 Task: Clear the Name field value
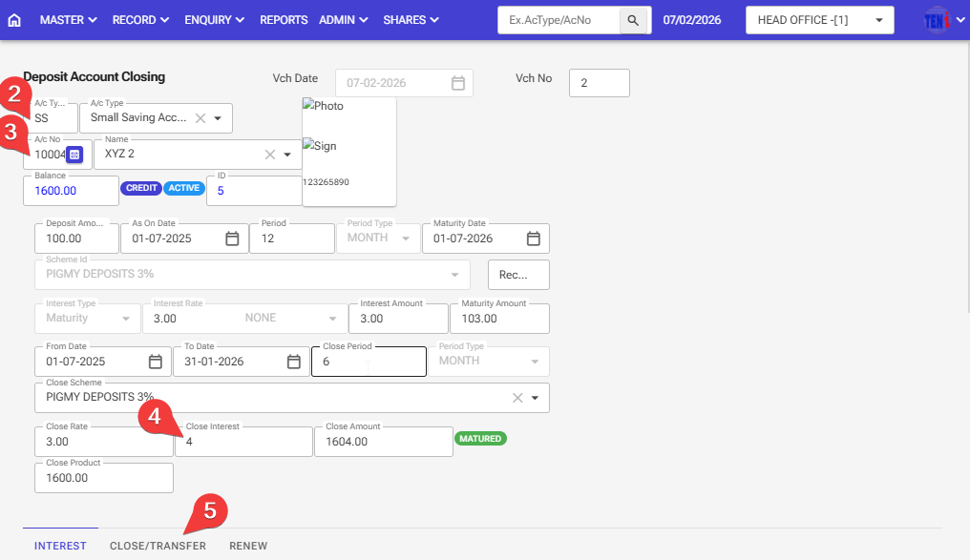(x=270, y=155)
